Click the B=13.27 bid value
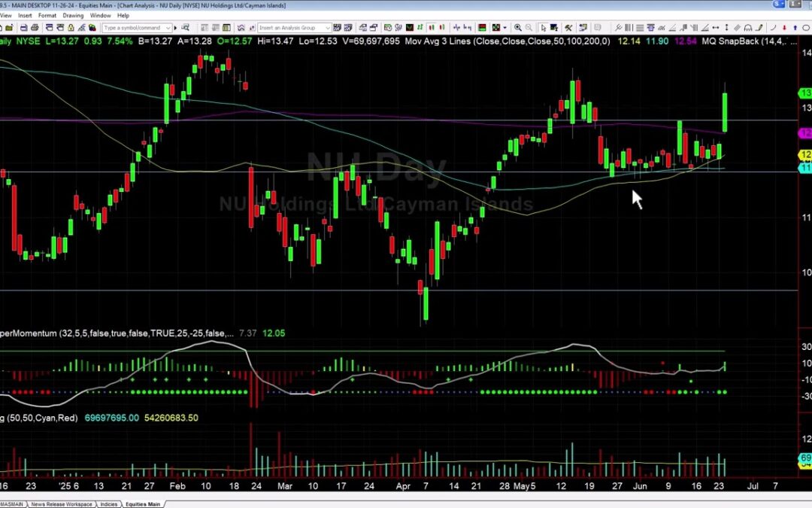Viewport: 812px width, 508px height. 155,41
